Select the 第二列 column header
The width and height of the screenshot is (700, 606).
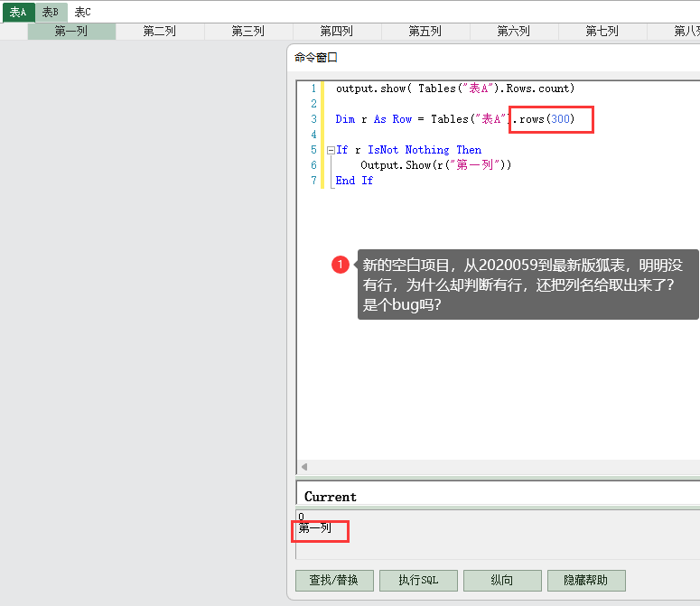pyautogui.click(x=160, y=32)
